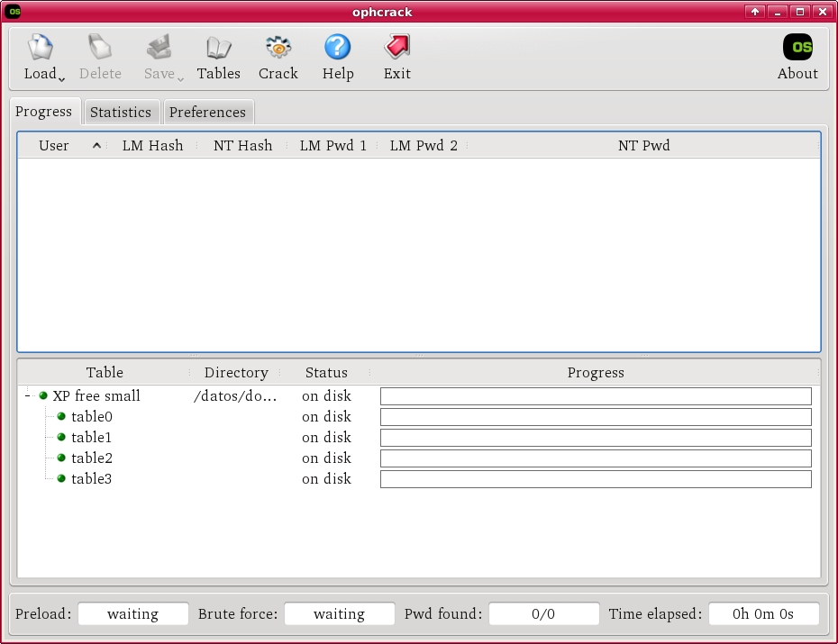The width and height of the screenshot is (838, 644).
Task: Click the green bullet beside table2
Action: click(61, 458)
